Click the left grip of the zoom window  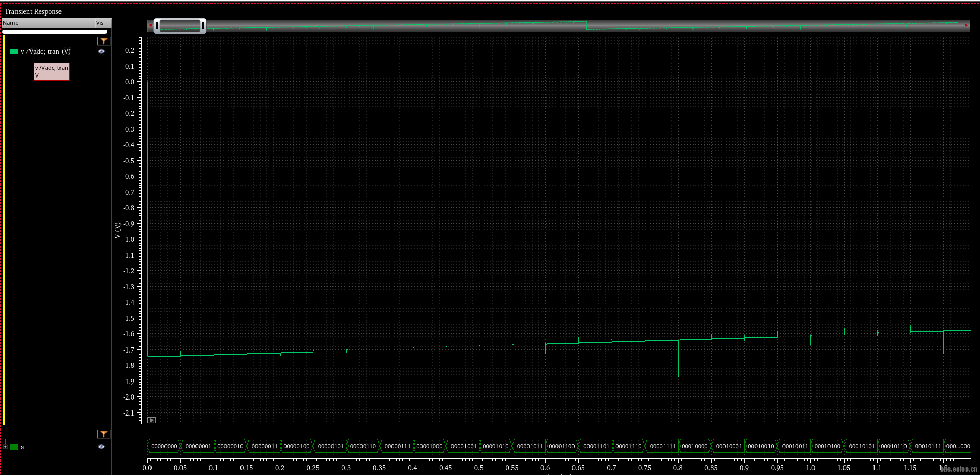pyautogui.click(x=157, y=26)
